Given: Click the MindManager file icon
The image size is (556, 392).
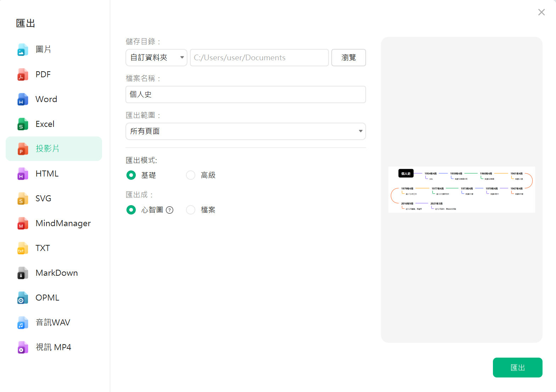Looking at the screenshot, I should tap(23, 223).
